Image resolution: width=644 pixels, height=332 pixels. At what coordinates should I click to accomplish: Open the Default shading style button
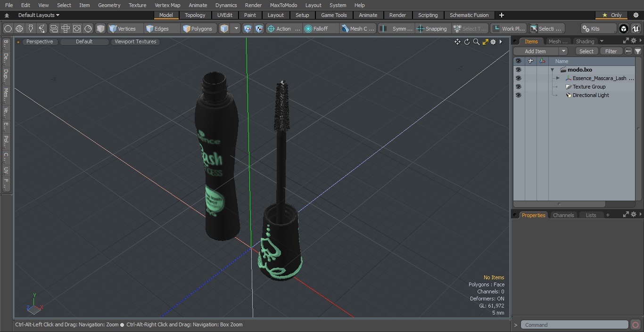click(84, 41)
